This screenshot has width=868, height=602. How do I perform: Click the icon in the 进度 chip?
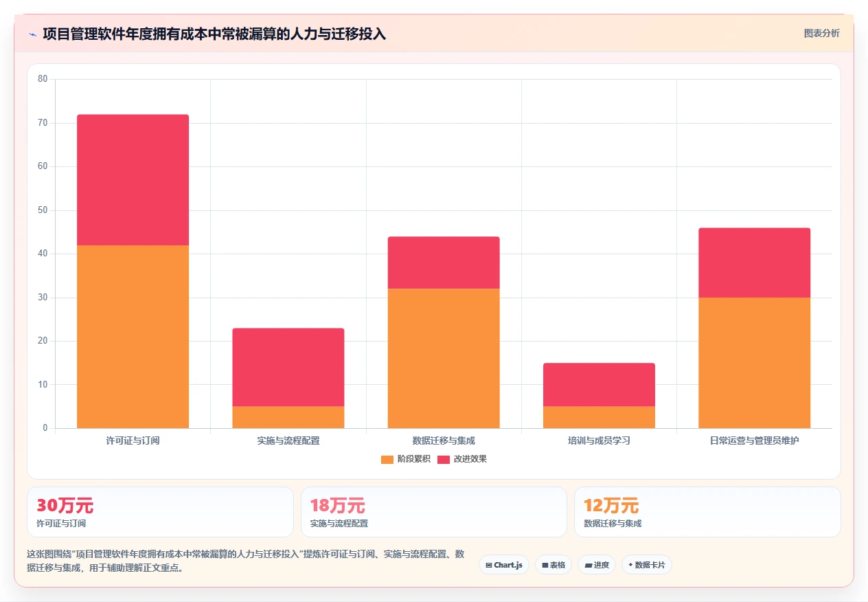click(589, 566)
